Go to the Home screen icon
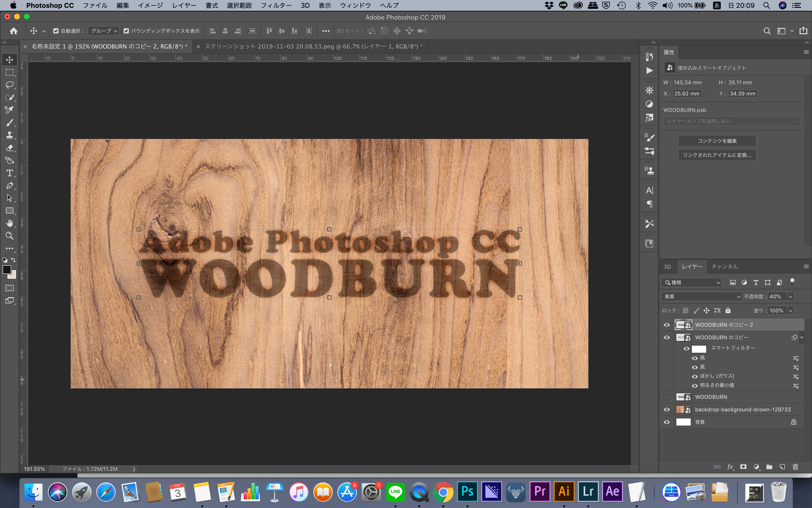812x508 pixels. [14, 31]
